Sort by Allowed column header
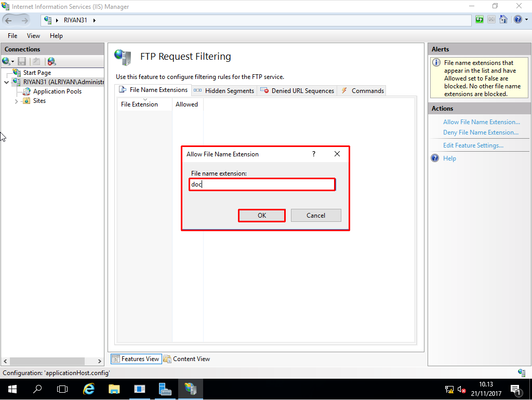This screenshot has width=532, height=400. [187, 104]
